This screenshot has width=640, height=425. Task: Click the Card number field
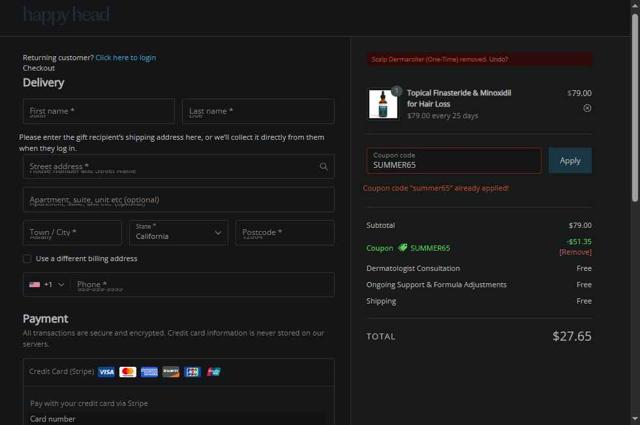[x=178, y=419]
